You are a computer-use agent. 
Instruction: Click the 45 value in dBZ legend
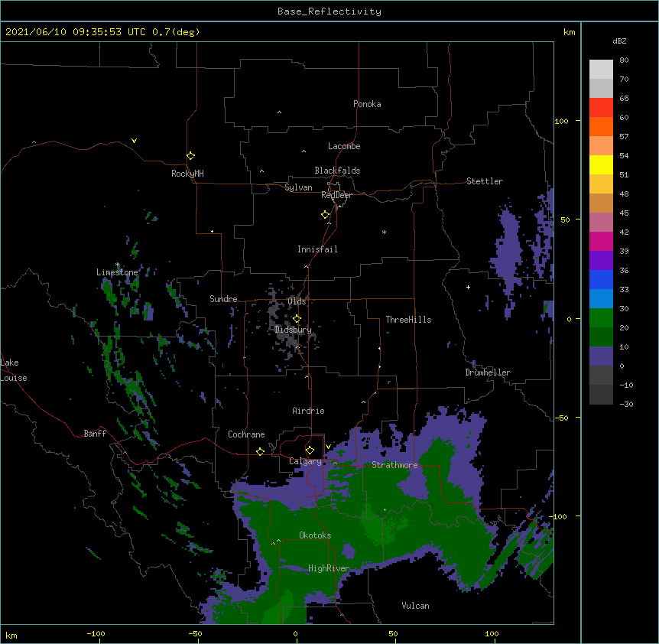[624, 213]
